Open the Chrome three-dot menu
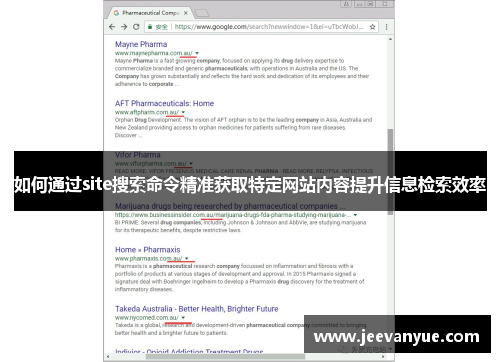 pyautogui.click(x=386, y=27)
